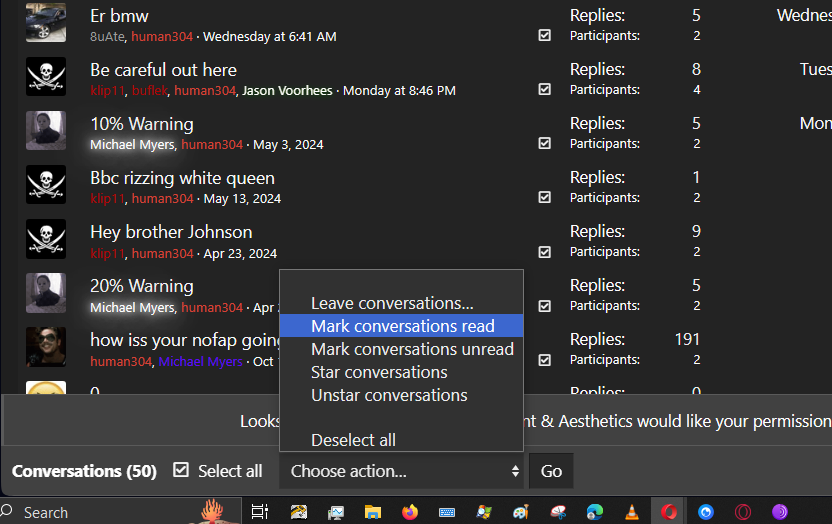Launch VLC media player from taskbar
Viewport: 832px width, 524px height.
click(x=631, y=512)
